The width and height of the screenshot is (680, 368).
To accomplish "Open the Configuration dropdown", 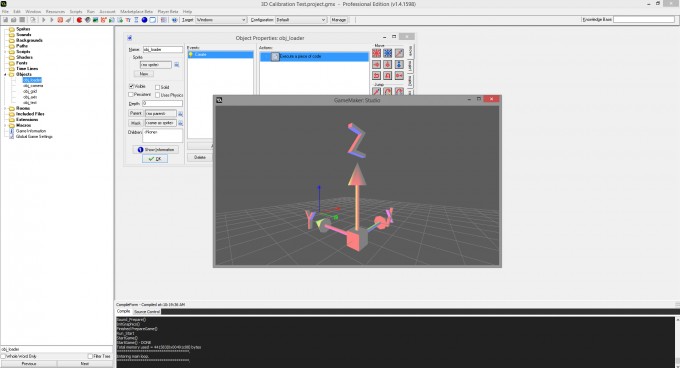I will point(301,20).
